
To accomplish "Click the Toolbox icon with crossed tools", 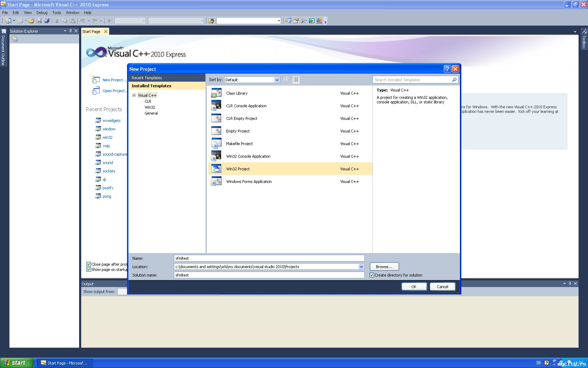I will (303, 21).
